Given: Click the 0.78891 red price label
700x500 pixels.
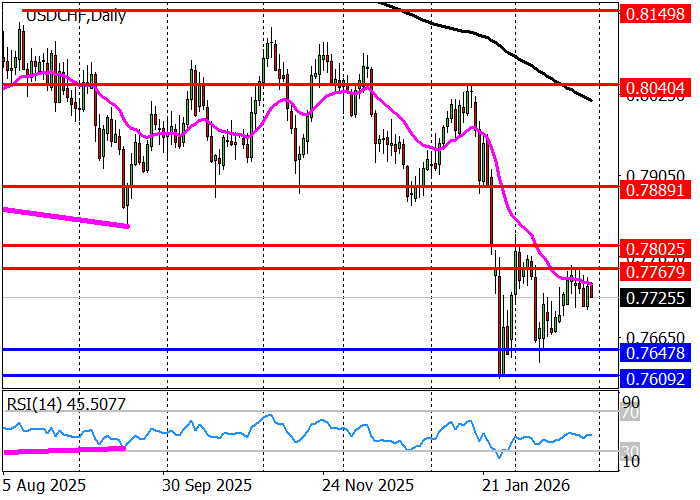Looking at the screenshot, I should tap(655, 190).
